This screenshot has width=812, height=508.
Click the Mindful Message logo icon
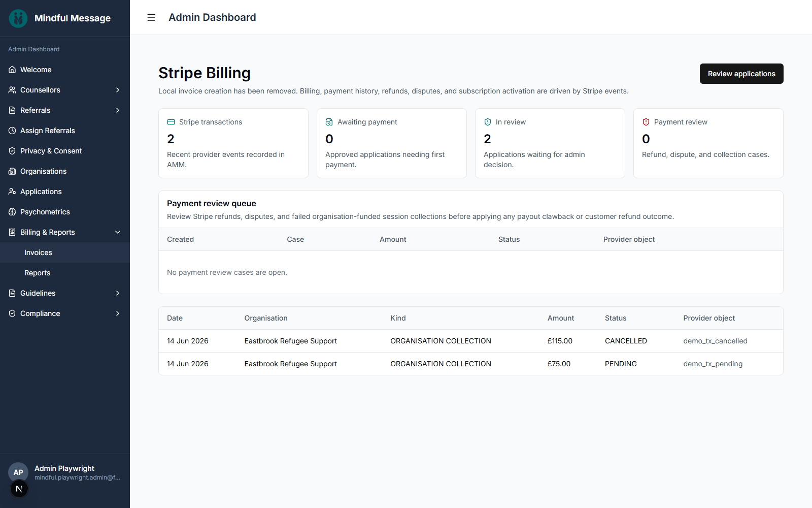click(x=18, y=18)
